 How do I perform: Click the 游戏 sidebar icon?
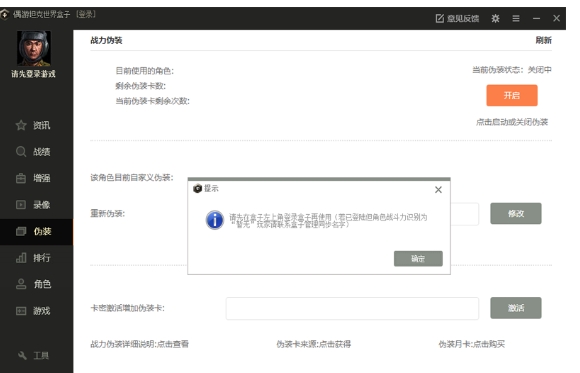[x=21, y=311]
